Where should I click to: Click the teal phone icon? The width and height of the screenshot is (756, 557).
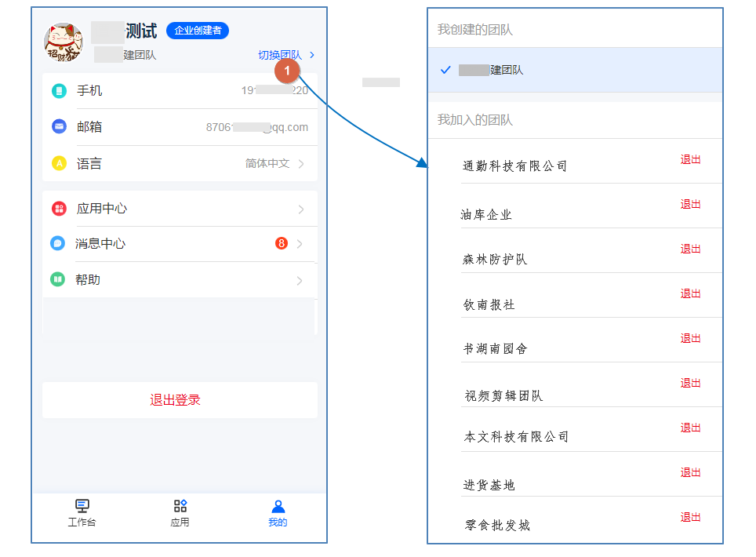pyautogui.click(x=59, y=91)
